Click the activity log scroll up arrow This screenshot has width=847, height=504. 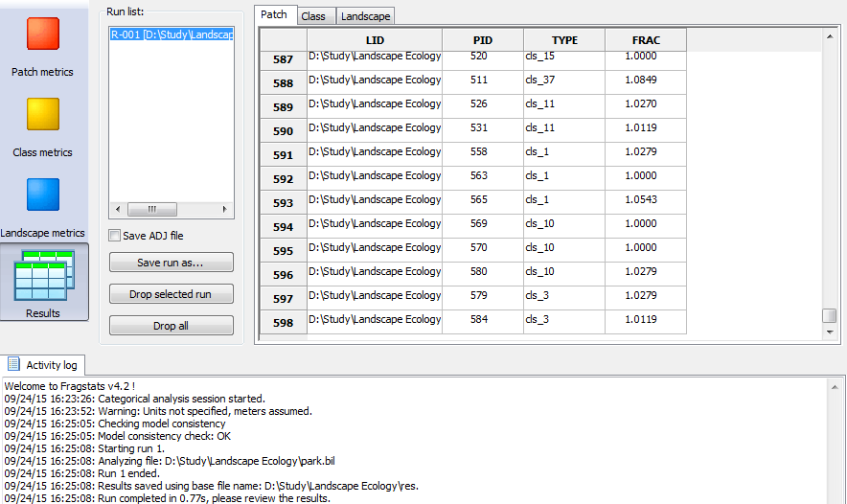pyautogui.click(x=835, y=387)
